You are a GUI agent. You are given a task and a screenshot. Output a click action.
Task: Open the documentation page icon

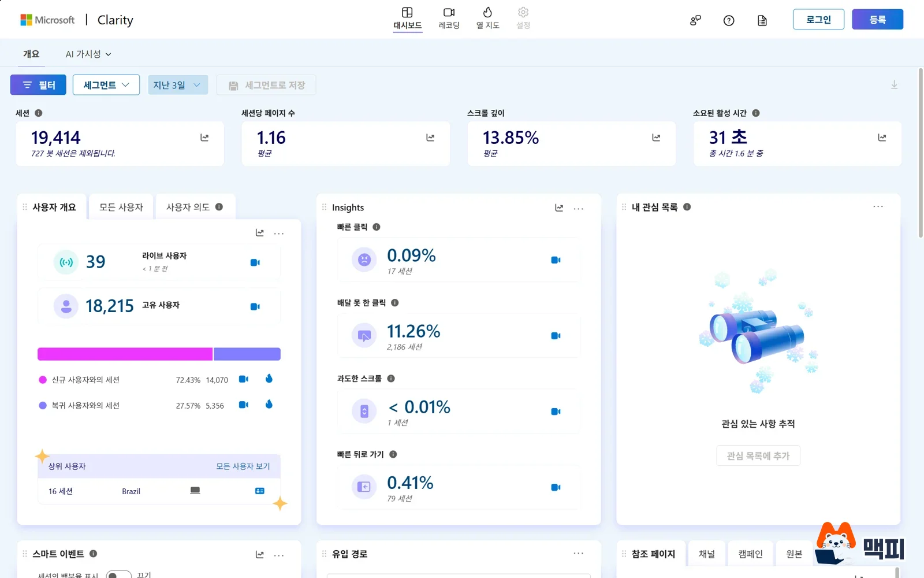point(762,20)
